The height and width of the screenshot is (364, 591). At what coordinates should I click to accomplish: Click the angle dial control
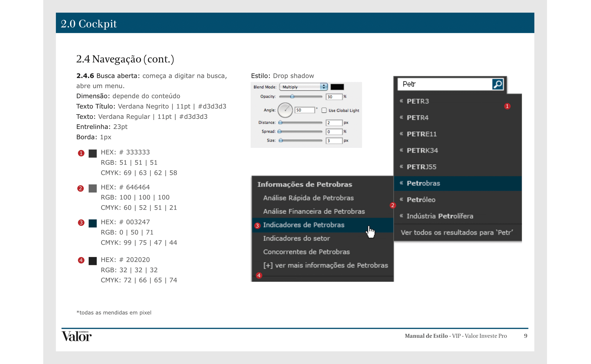point(285,110)
